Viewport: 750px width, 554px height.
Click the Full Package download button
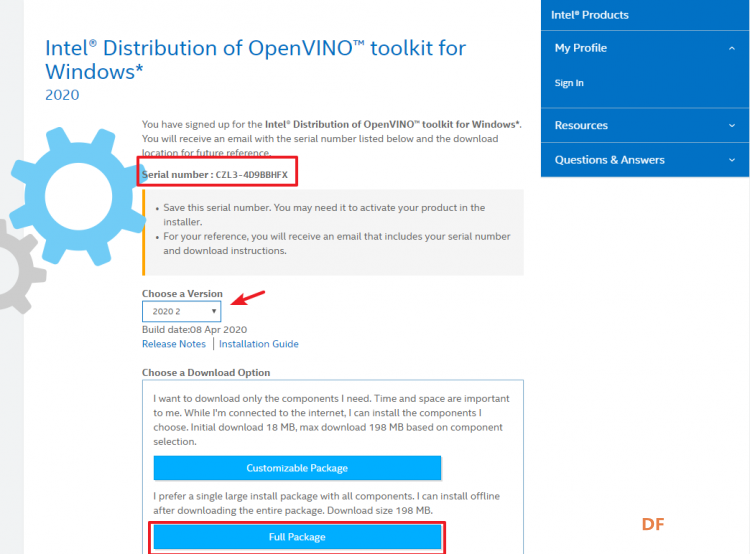297,537
